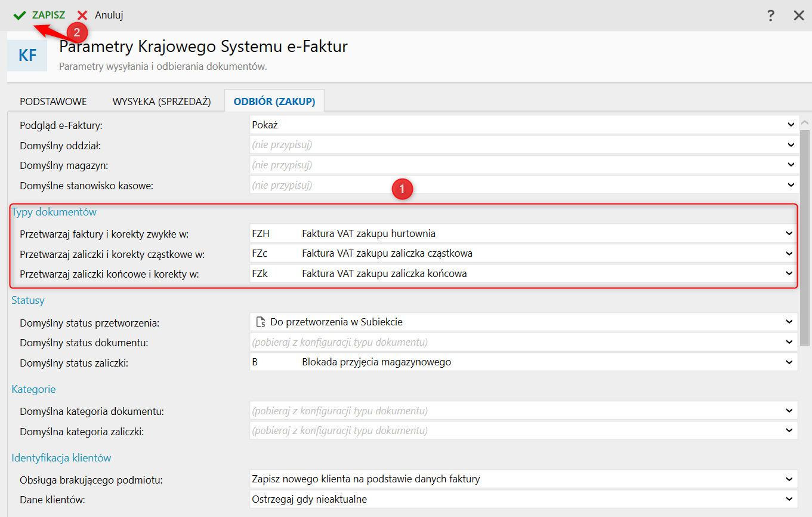This screenshot has width=812, height=517.
Task: Switch to the PODSTAWOWE tab
Action: pyautogui.click(x=53, y=101)
